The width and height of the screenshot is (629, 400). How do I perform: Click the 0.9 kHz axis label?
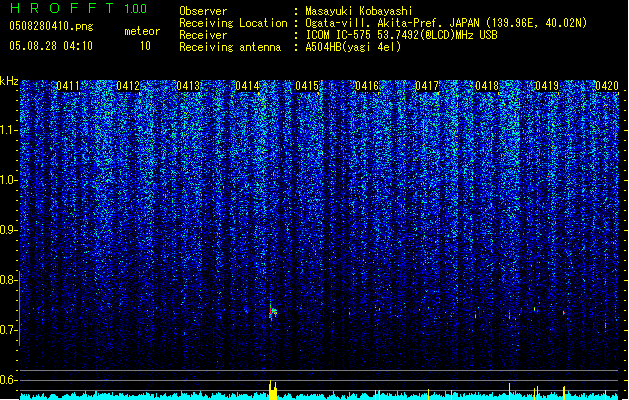[x=9, y=230]
